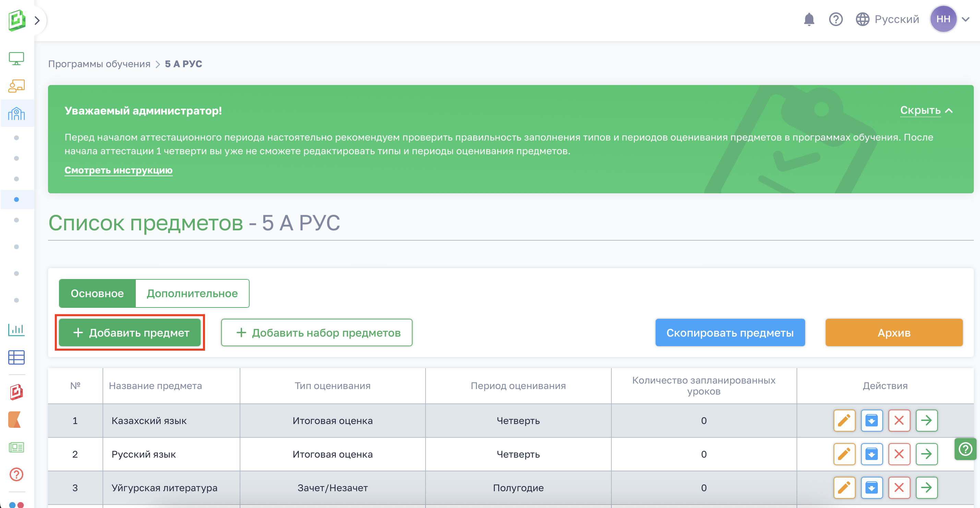The height and width of the screenshot is (508, 980).
Task: Open Смотреть инструкцию link
Action: [x=118, y=170]
